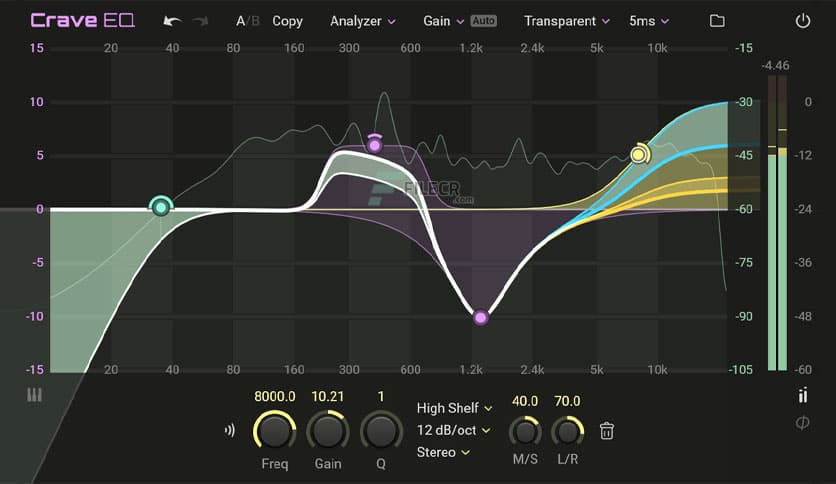The image size is (836, 484).
Task: Open the High Shelf filter type dropdown
Action: 454,408
